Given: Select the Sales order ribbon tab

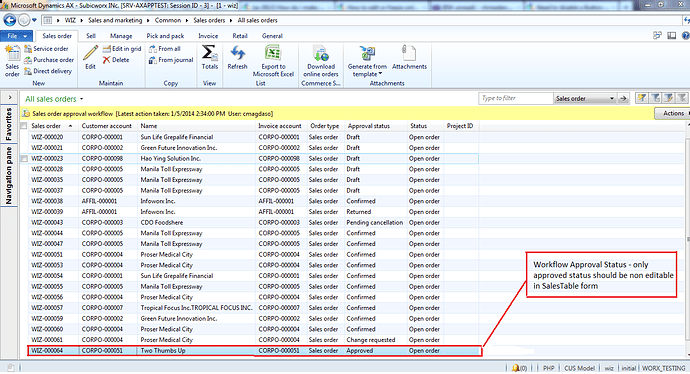Looking at the screenshot, I should 57,36.
